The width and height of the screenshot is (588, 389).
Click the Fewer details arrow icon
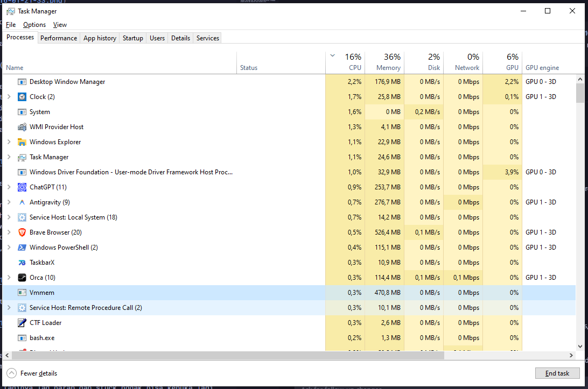point(12,373)
